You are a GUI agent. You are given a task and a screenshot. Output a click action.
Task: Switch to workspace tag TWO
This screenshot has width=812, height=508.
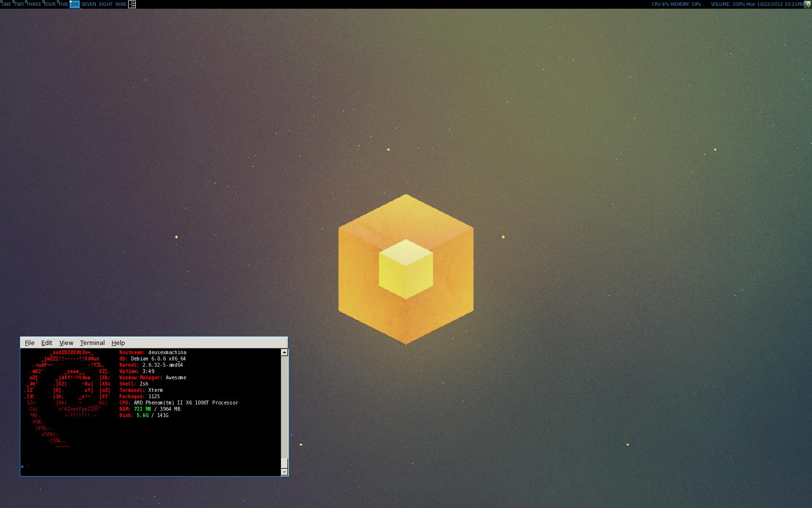click(x=19, y=4)
